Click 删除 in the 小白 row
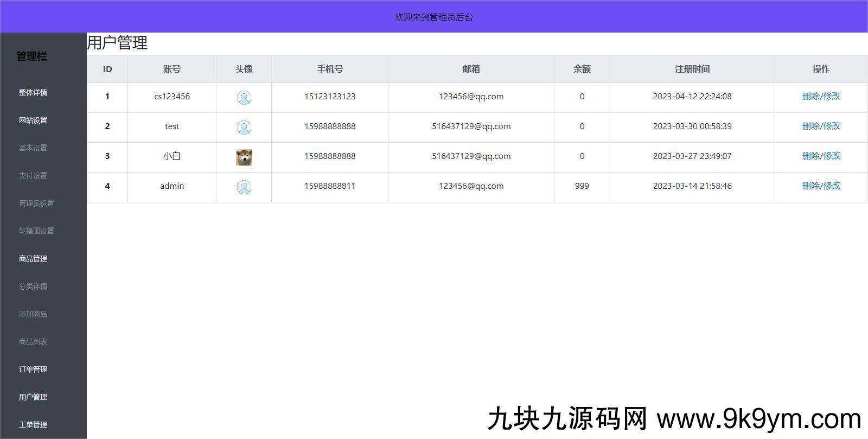The width and height of the screenshot is (868, 439). coord(810,156)
